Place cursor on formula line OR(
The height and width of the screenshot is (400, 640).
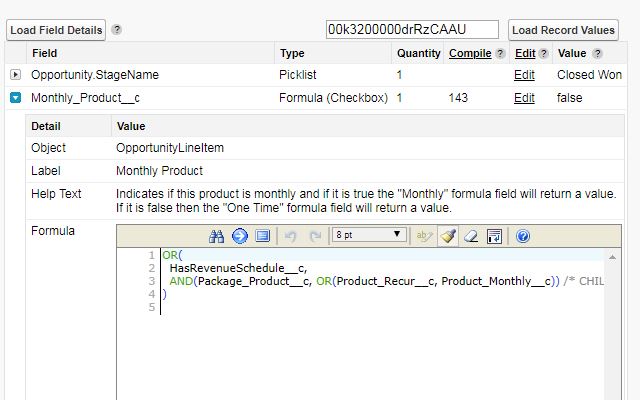[172, 255]
